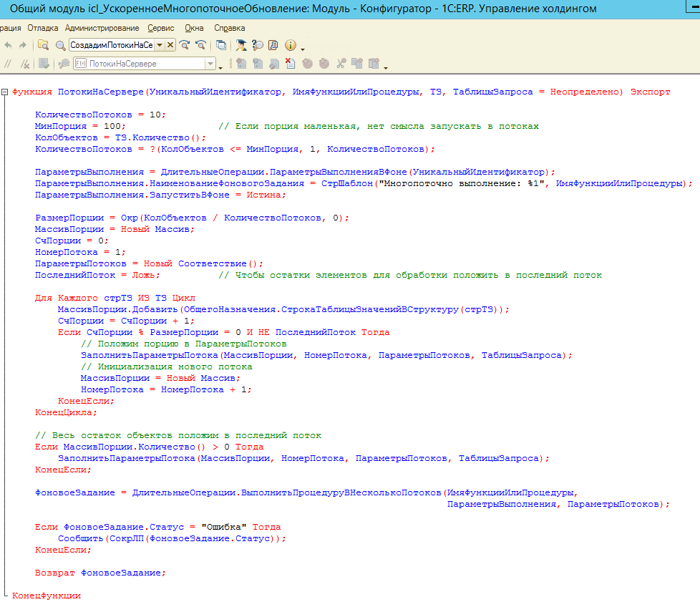Viewport: 700px width, 607px height.
Task: Click the circular down-arrow icon
Action: [x=324, y=64]
